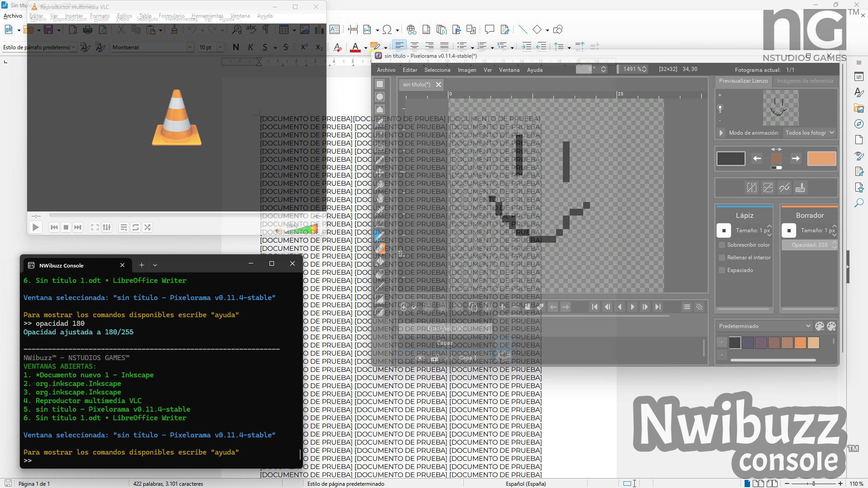Select the Eraser tool in Pixelorama

tap(380, 248)
